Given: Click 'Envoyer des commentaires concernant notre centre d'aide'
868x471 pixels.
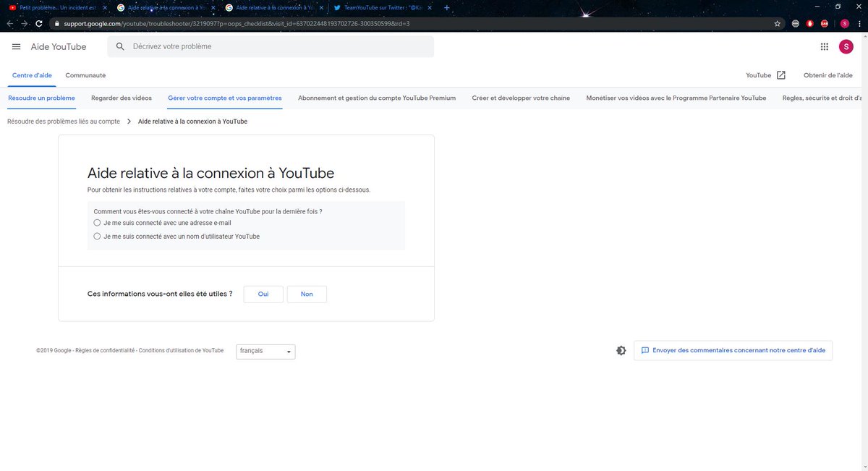Looking at the screenshot, I should [733, 350].
